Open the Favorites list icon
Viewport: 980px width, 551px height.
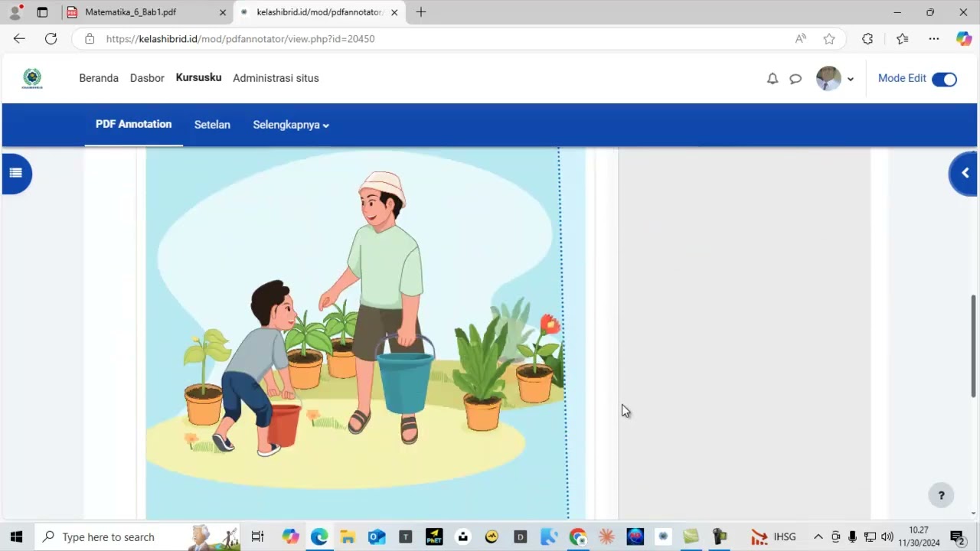click(x=903, y=38)
